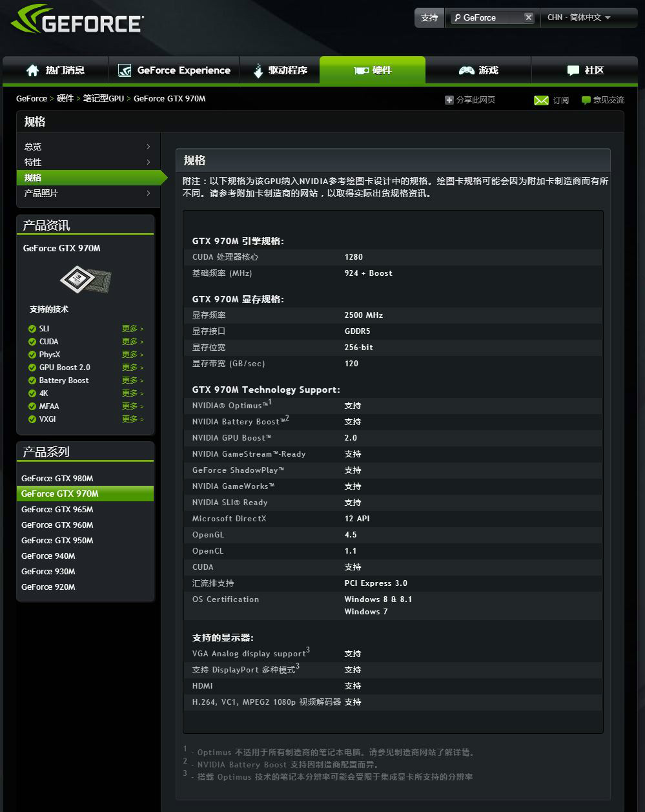Click the green feedback bubble icon
This screenshot has height=812, width=645.
(586, 100)
